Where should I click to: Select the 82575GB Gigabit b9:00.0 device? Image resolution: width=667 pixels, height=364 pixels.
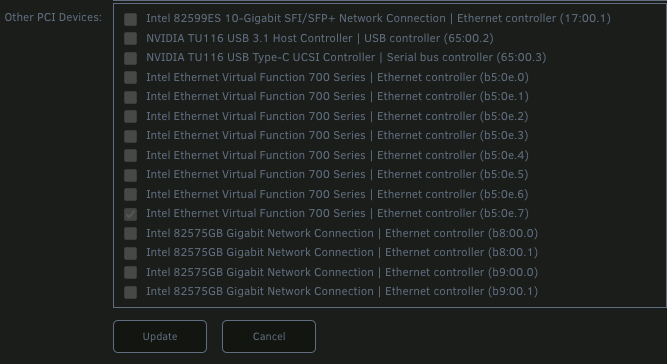pos(131,272)
